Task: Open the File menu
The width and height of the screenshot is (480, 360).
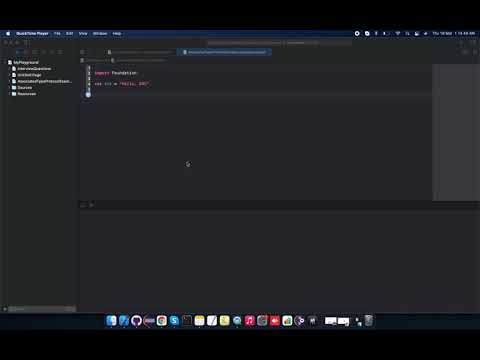Action: [x=57, y=34]
